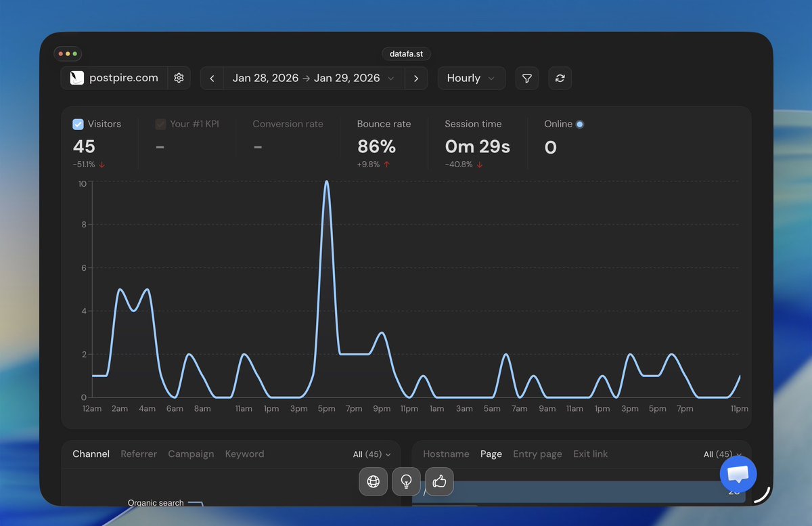Viewport: 812px width, 526px height.
Task: Click the top page row bar
Action: (579, 492)
